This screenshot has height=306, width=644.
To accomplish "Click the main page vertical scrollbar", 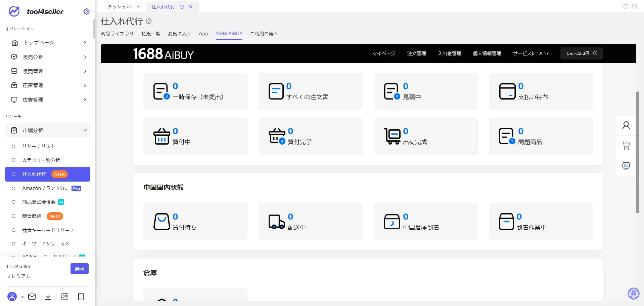I will coord(637,152).
